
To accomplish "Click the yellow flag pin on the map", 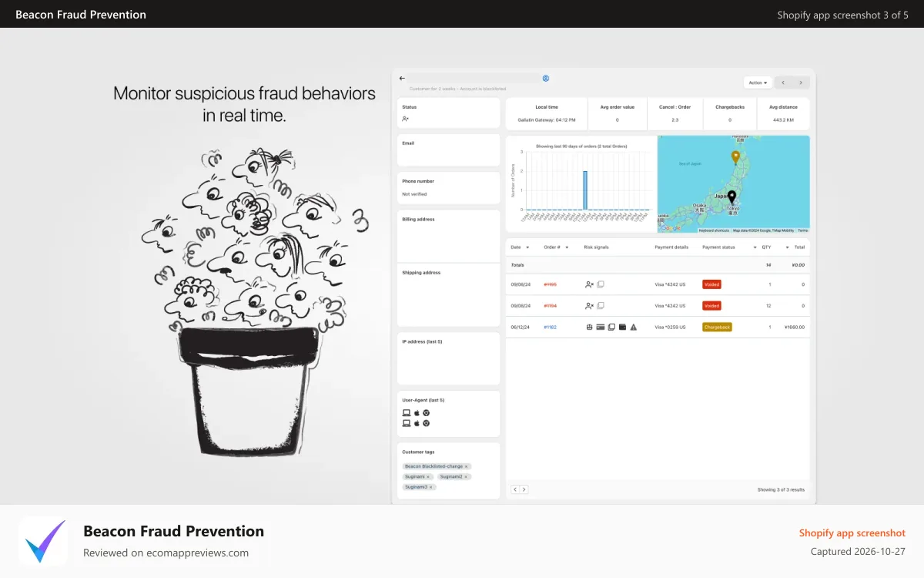I will point(735,157).
